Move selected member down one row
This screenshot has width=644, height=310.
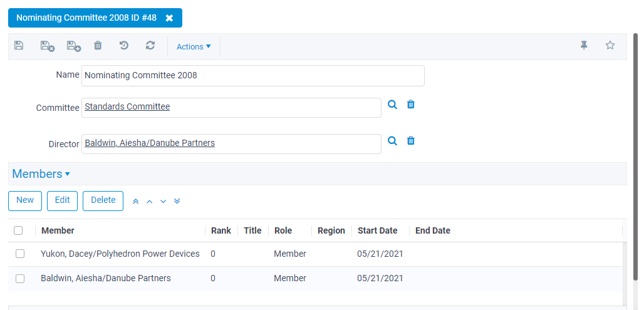click(164, 201)
